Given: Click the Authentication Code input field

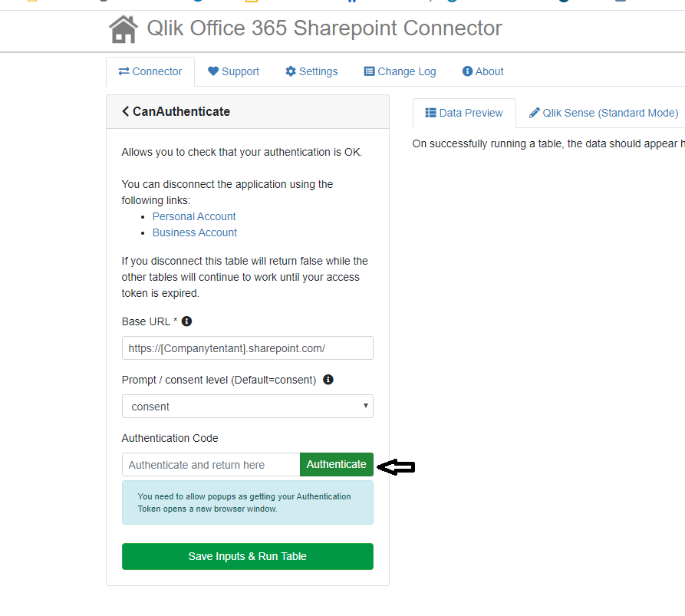Looking at the screenshot, I should point(211,464).
